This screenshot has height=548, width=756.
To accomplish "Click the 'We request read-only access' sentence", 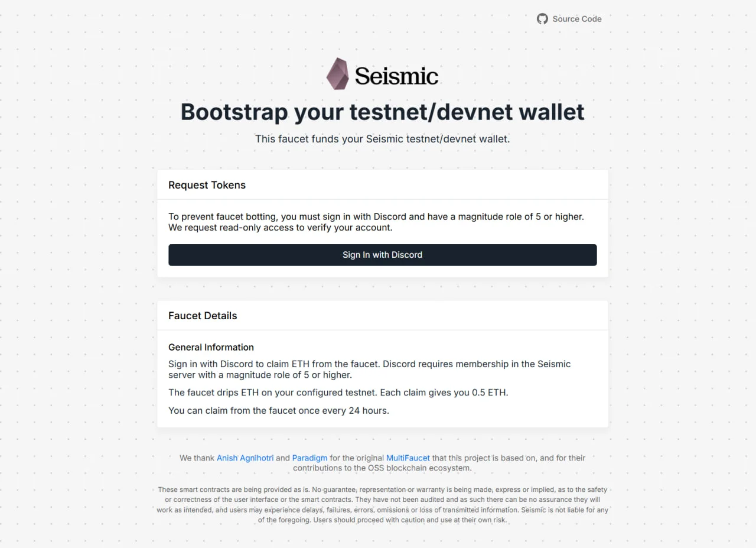I will [281, 228].
